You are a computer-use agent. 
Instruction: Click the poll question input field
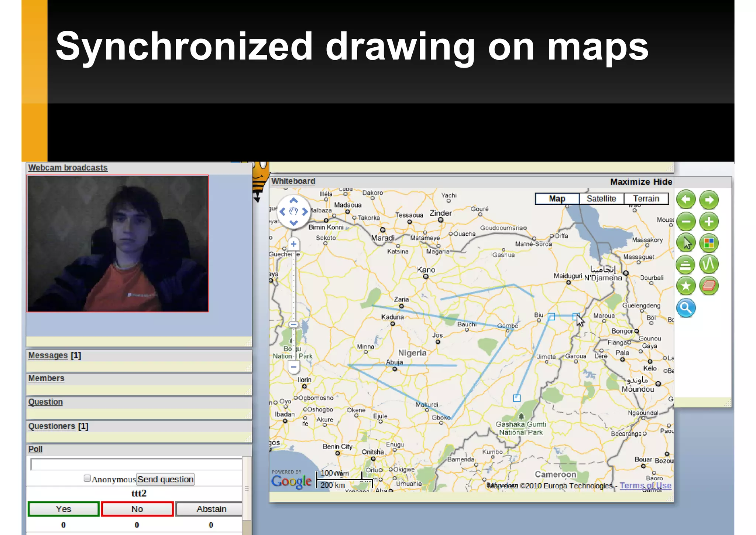pyautogui.click(x=136, y=464)
